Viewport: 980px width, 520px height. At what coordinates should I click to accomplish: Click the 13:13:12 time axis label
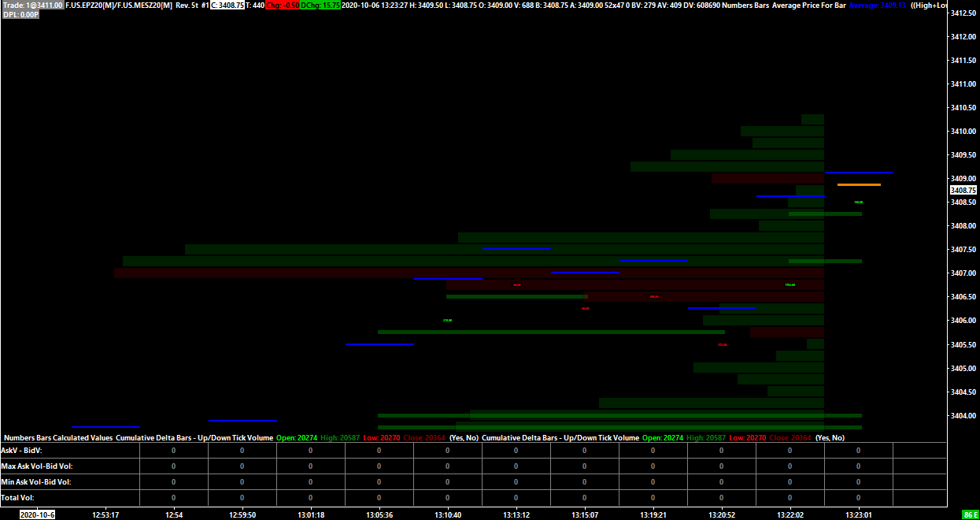pos(516,514)
